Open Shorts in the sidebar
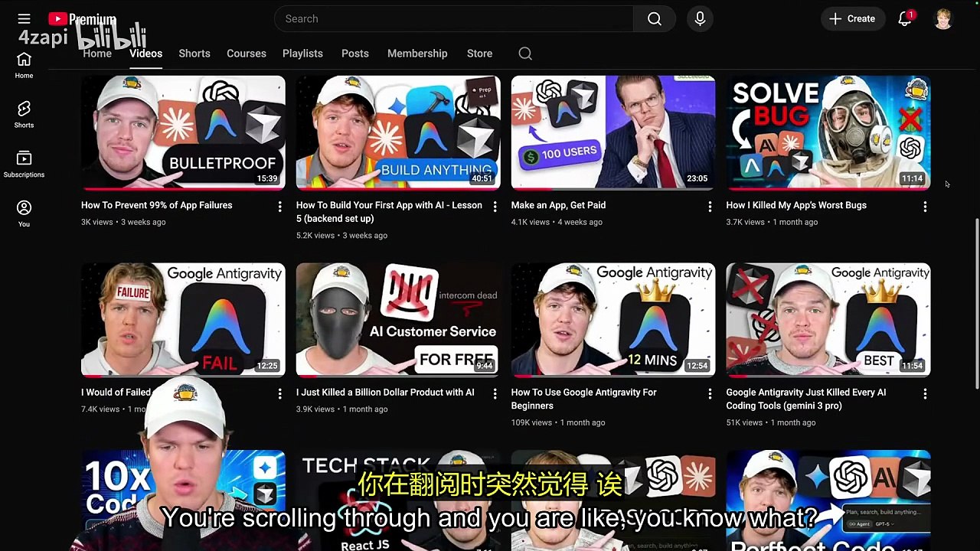 point(24,115)
